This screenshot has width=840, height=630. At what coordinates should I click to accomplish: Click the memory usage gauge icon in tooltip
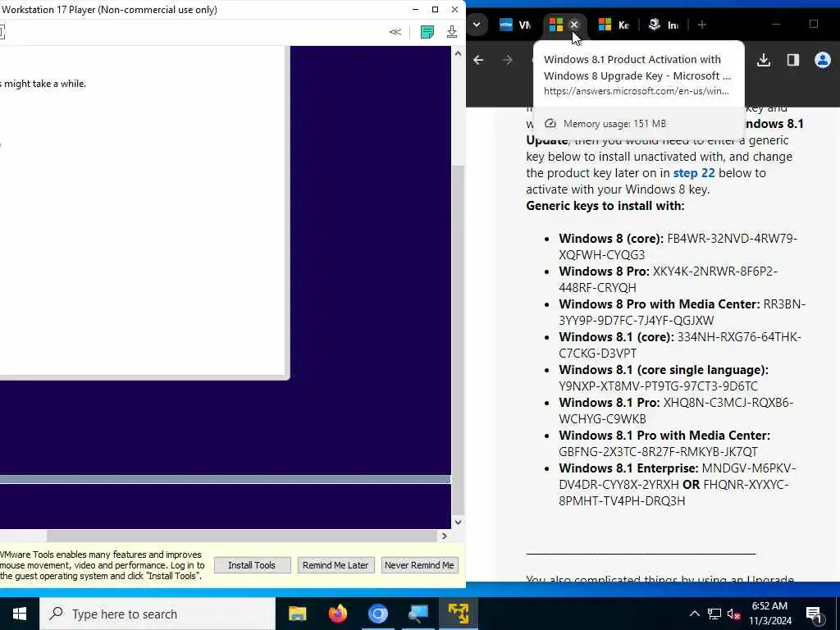click(x=550, y=124)
